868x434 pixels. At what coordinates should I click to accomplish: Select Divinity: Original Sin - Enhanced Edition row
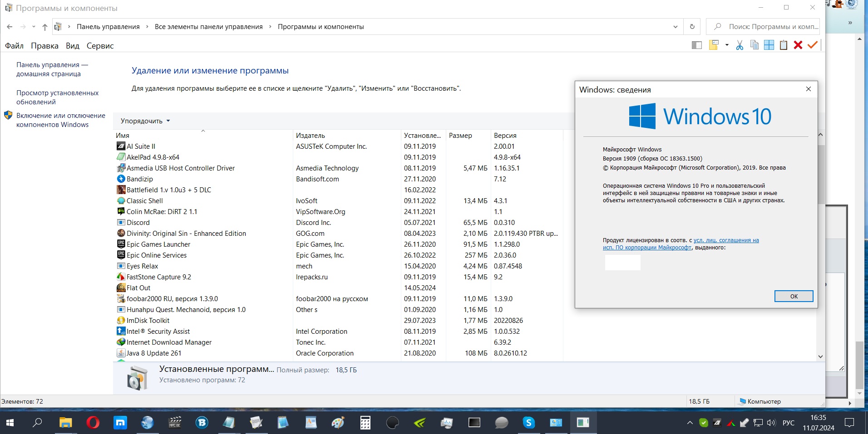click(x=338, y=234)
